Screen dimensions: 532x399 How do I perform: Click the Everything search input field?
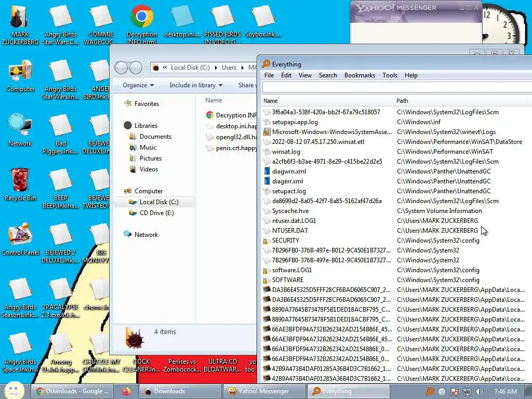pos(397,87)
